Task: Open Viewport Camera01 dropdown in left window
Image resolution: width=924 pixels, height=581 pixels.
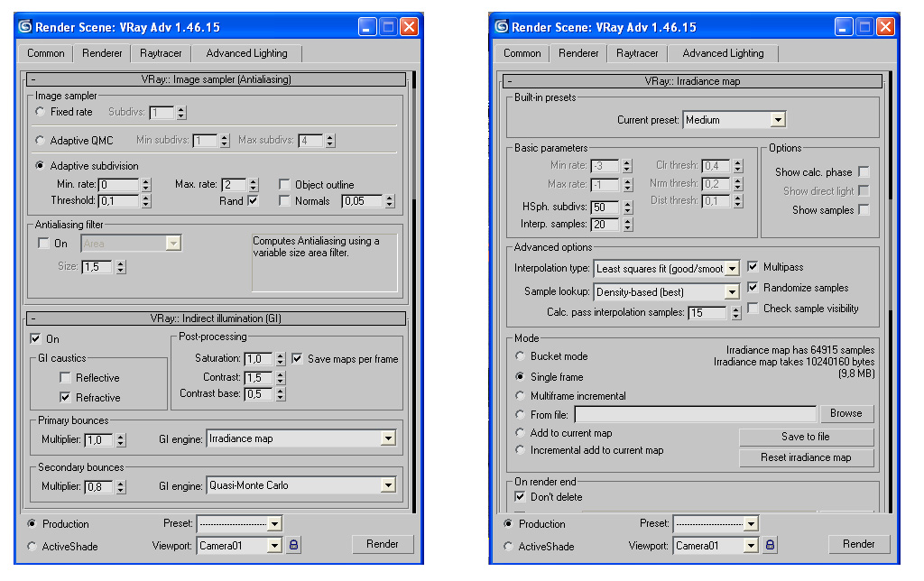Action: (274, 546)
